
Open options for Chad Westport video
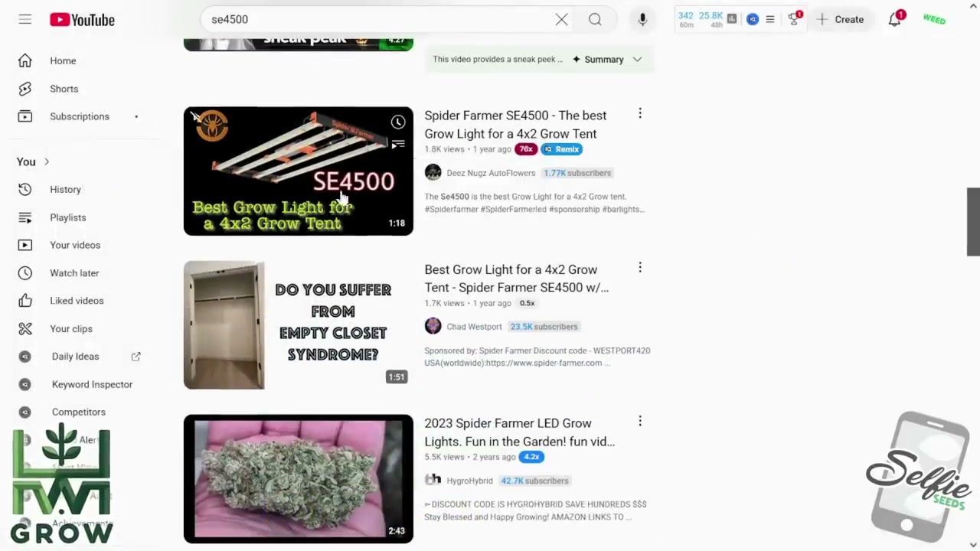pyautogui.click(x=640, y=268)
